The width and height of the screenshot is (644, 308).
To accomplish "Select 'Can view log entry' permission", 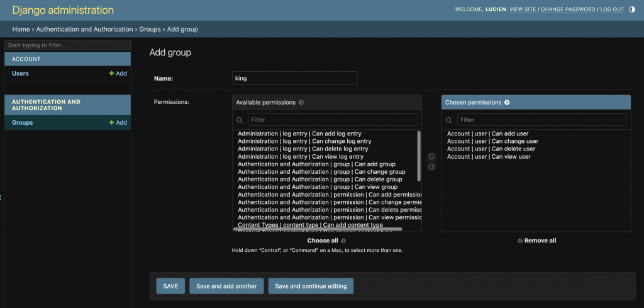I will tap(301, 156).
